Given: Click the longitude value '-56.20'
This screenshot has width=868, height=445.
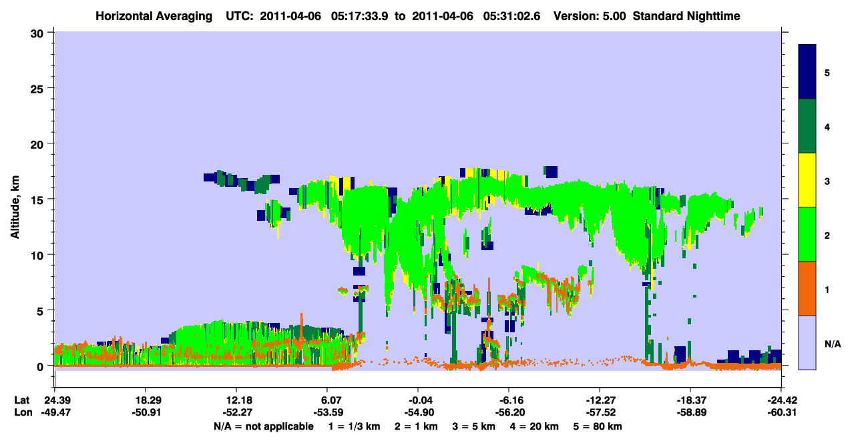Looking at the screenshot, I should (x=509, y=413).
